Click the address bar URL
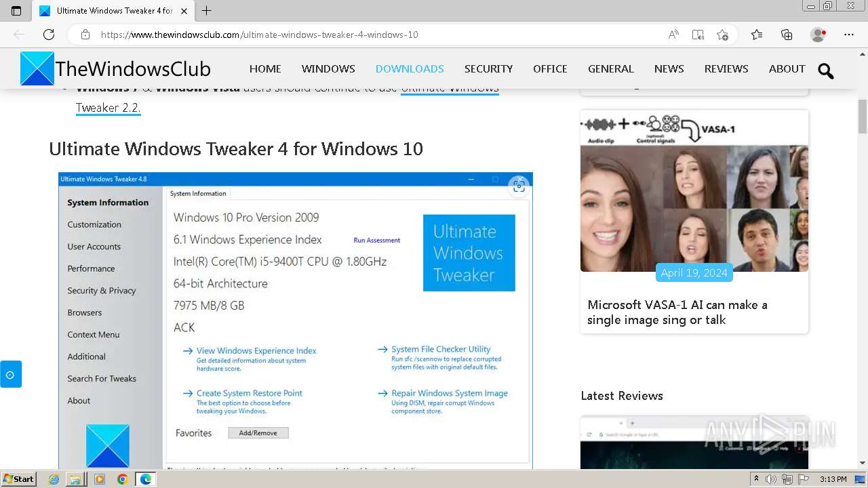Screen dimensions: 868x488 [259, 35]
